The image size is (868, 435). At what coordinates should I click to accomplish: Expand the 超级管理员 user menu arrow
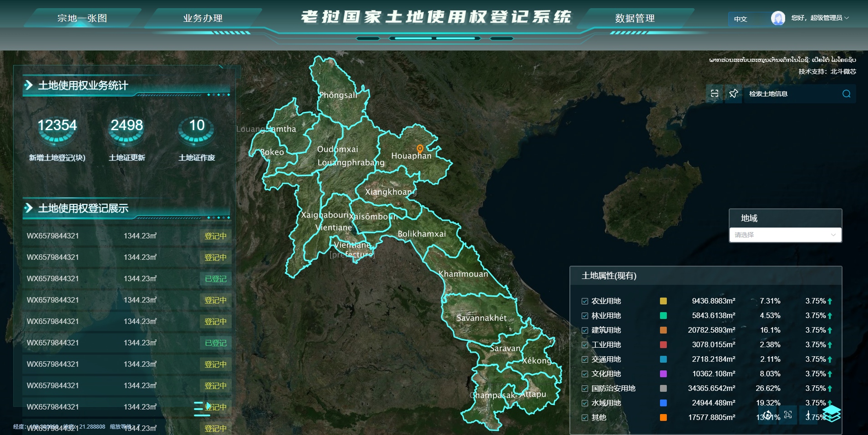pyautogui.click(x=847, y=18)
